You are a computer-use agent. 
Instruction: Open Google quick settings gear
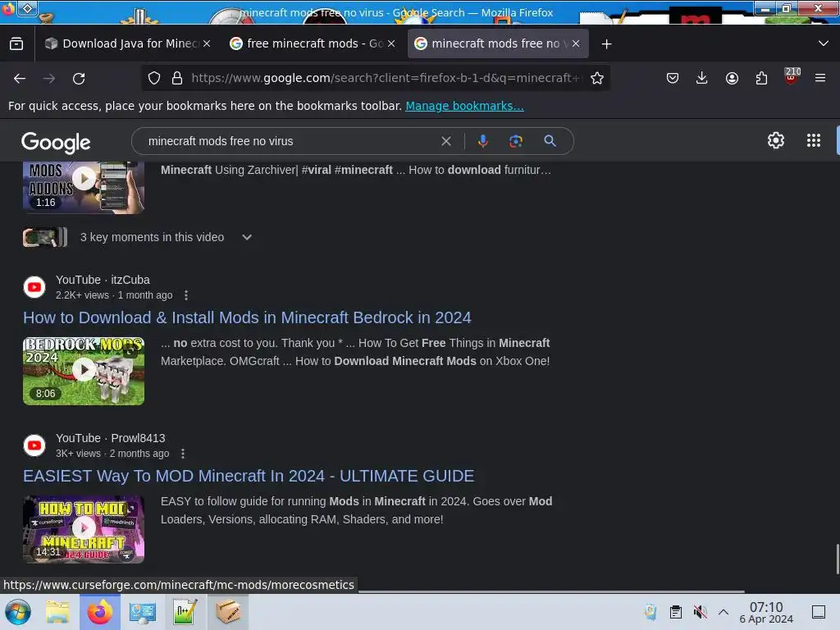(x=776, y=140)
